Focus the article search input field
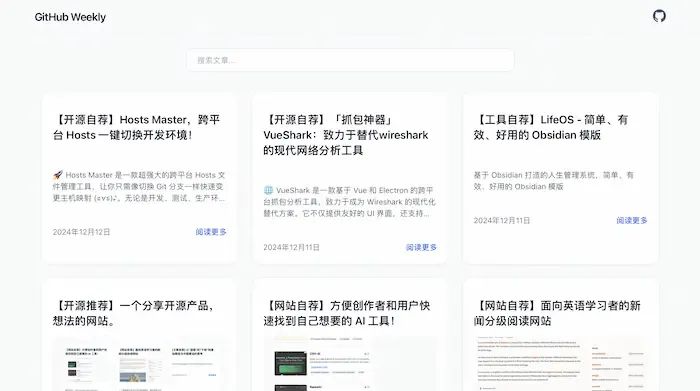The image size is (700, 391). (350, 60)
